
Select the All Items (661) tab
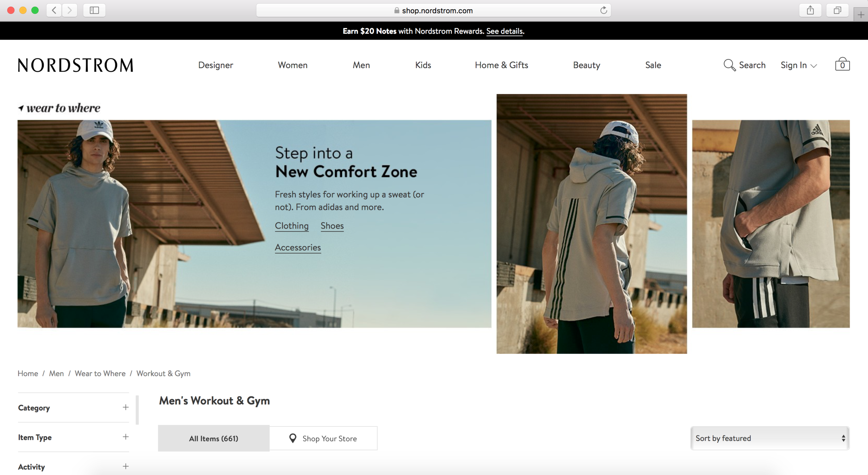pos(214,438)
